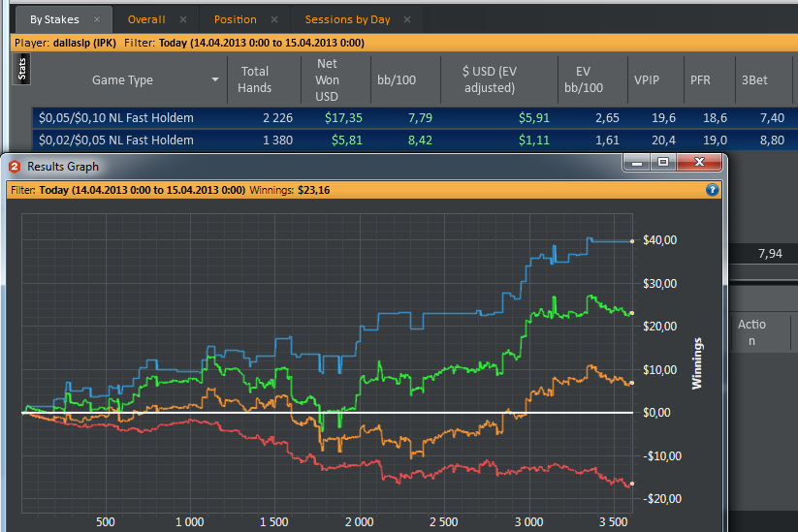Click the 7,79 bb/100 value

[x=420, y=118]
